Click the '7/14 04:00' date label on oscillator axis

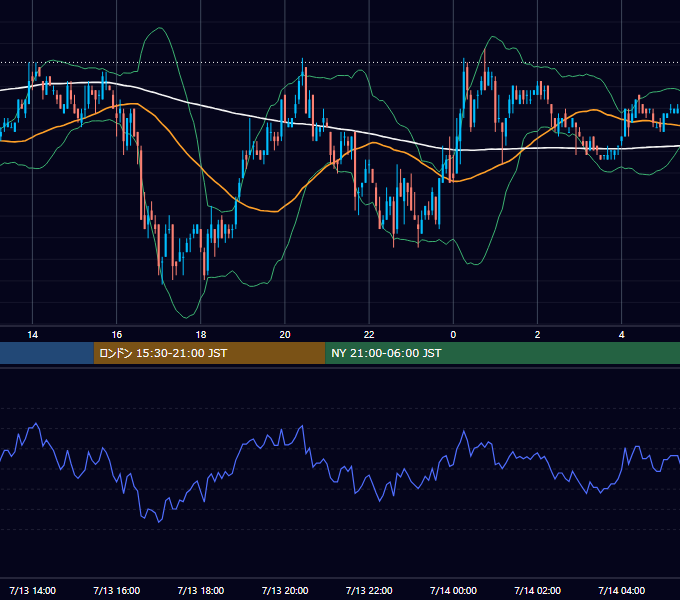621,590
